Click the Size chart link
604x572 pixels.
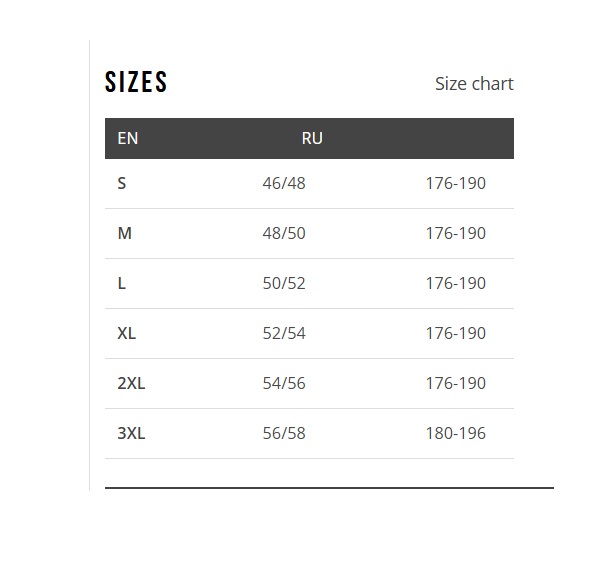[474, 84]
